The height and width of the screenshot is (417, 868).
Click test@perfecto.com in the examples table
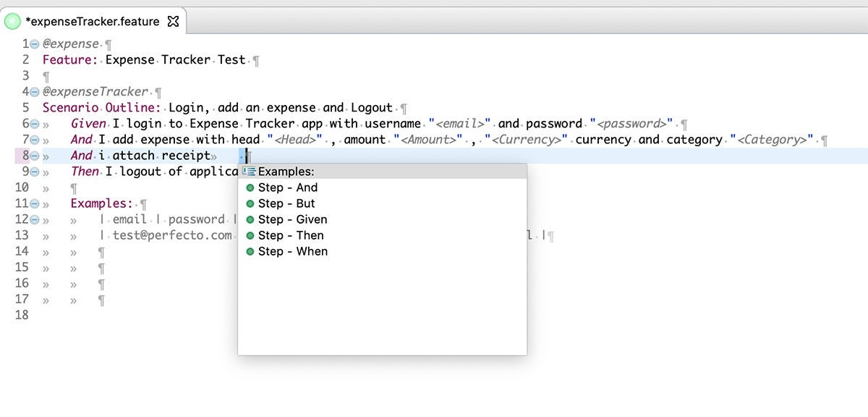tap(172, 235)
